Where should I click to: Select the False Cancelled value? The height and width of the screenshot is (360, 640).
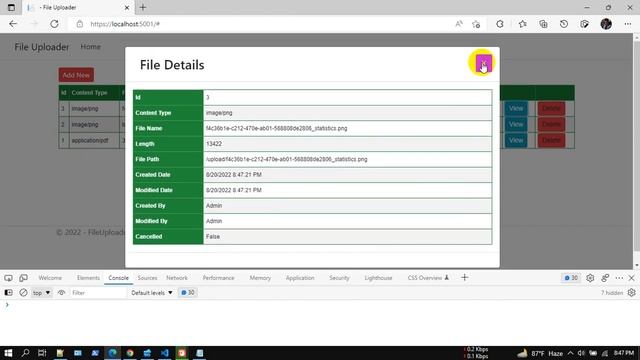(x=213, y=237)
